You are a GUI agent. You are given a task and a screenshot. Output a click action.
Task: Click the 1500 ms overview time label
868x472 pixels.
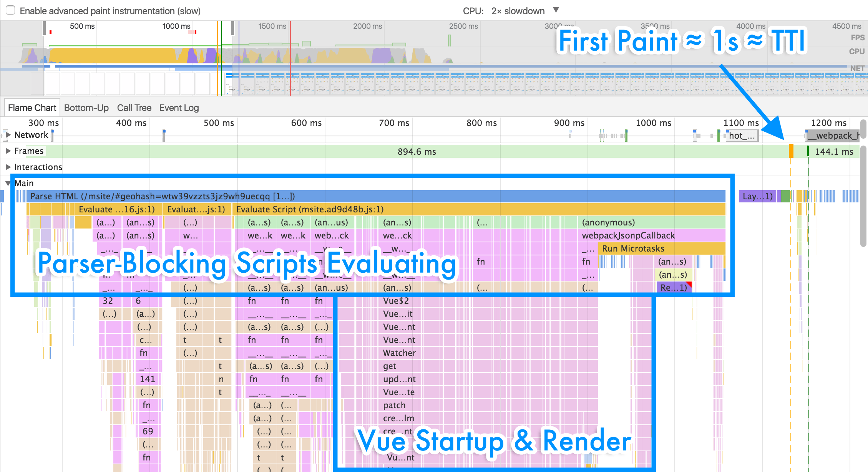point(272,26)
